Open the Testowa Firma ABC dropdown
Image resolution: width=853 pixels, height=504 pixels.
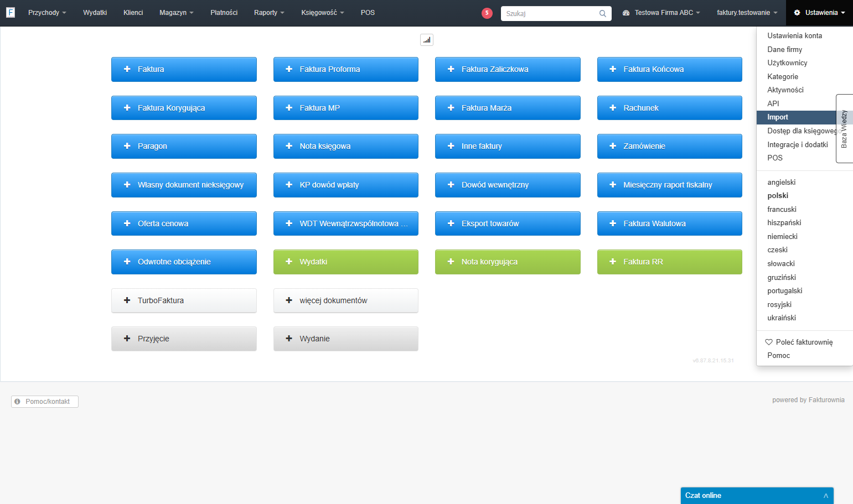click(661, 13)
